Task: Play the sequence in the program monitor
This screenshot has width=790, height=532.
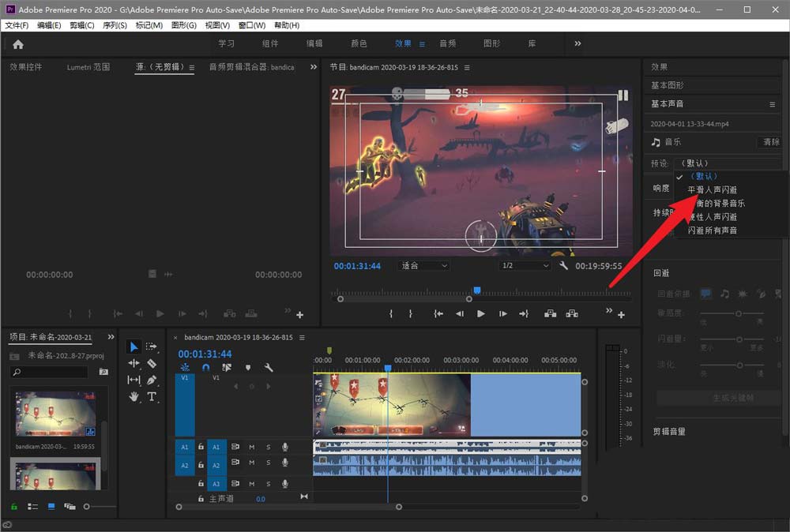Action: pyautogui.click(x=480, y=313)
